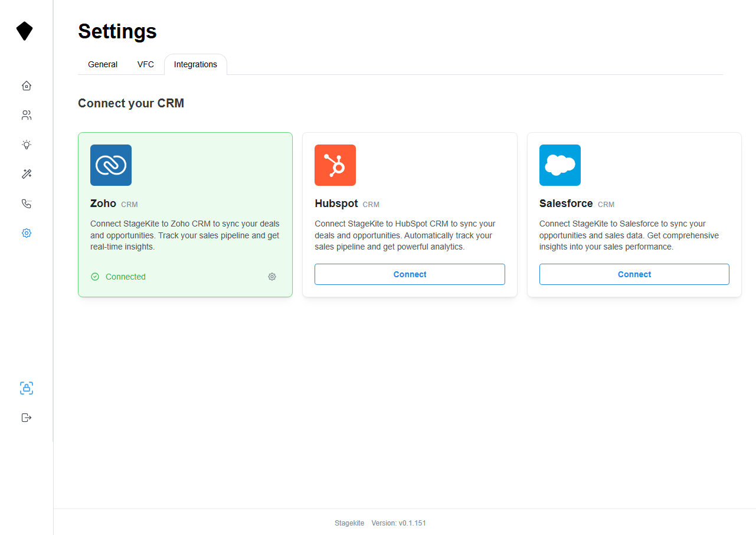Click the logout sidebar icon
756x535 pixels.
(x=26, y=418)
